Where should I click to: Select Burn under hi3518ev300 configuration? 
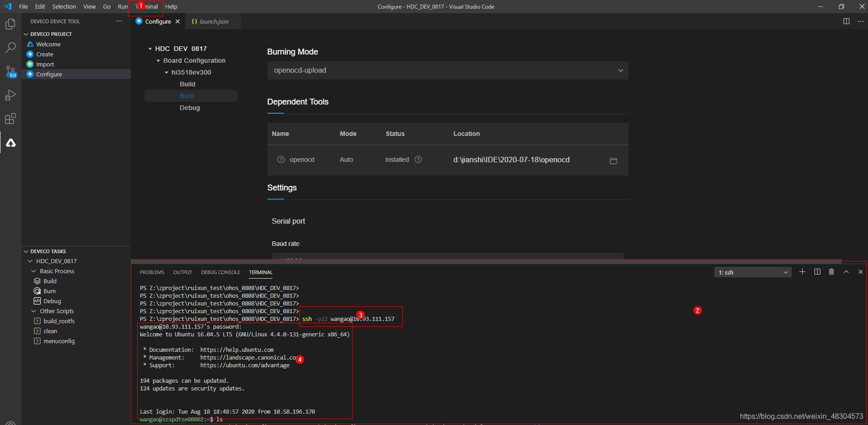pyautogui.click(x=187, y=96)
